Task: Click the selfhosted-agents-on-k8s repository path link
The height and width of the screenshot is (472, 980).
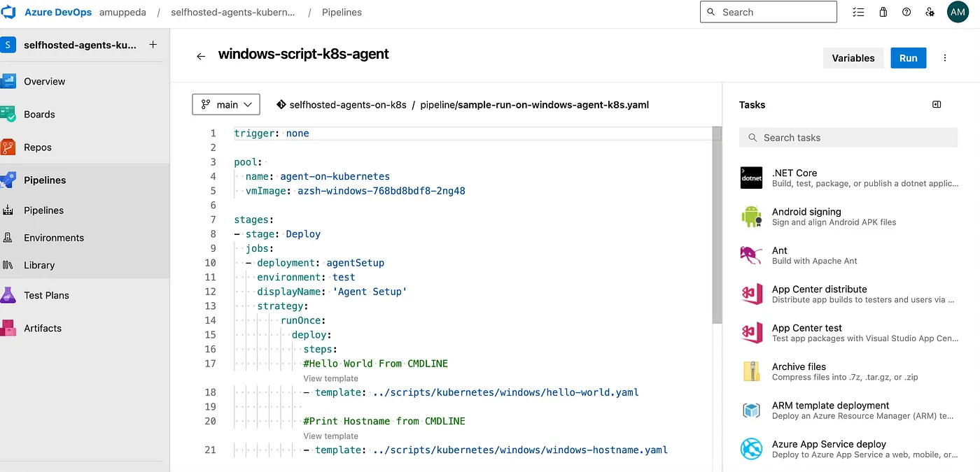Action: 348,105
